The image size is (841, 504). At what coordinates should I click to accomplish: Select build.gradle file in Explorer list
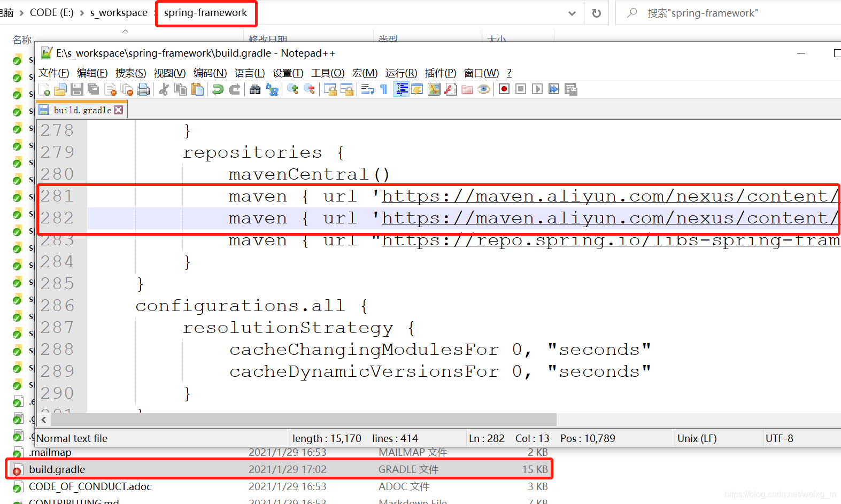(x=279, y=469)
